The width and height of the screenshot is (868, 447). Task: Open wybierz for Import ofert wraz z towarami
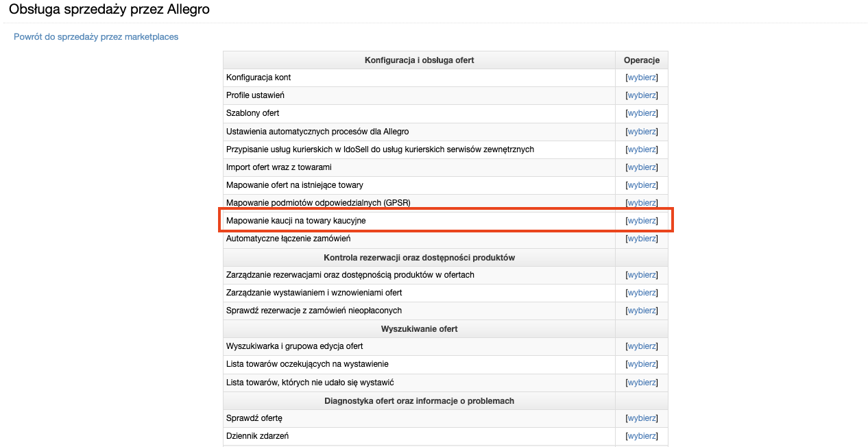coord(642,167)
